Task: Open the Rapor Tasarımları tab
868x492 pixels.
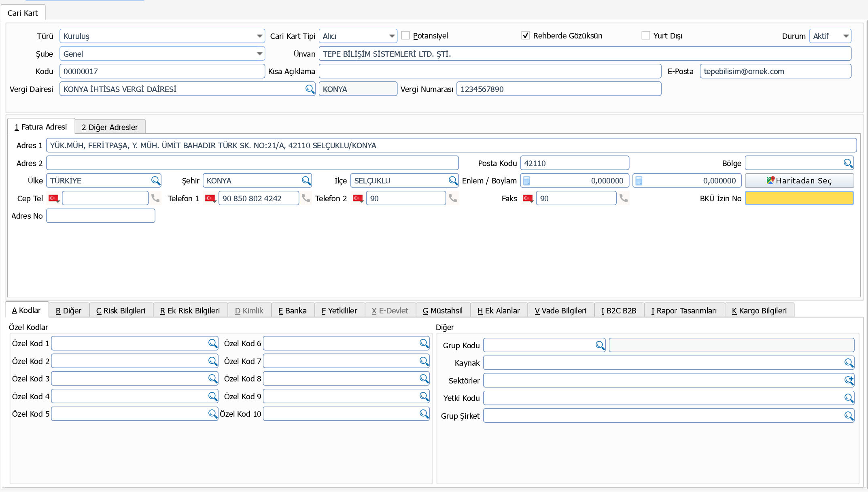Action: pyautogui.click(x=684, y=311)
